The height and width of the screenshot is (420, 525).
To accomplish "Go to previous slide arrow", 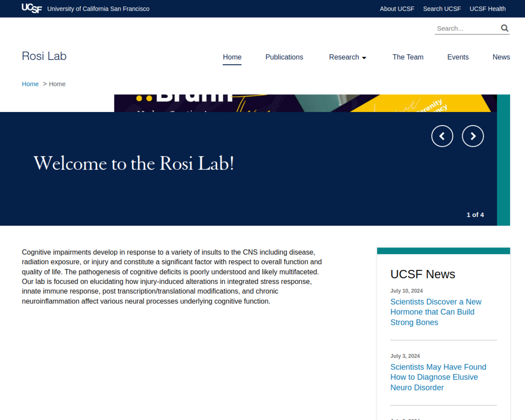I will click(x=442, y=136).
